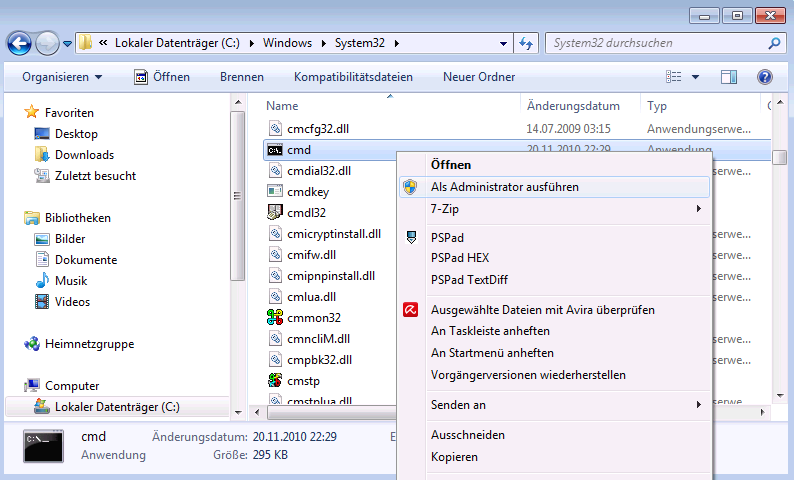Click Brennen in the toolbar
The height and width of the screenshot is (480, 794).
click(x=242, y=77)
